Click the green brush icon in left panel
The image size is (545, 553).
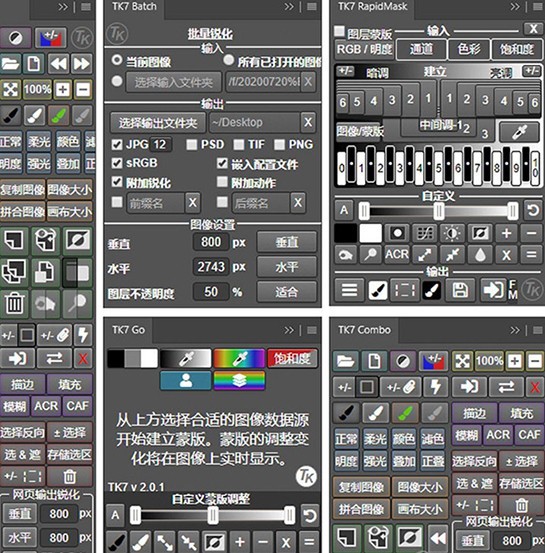[59, 115]
